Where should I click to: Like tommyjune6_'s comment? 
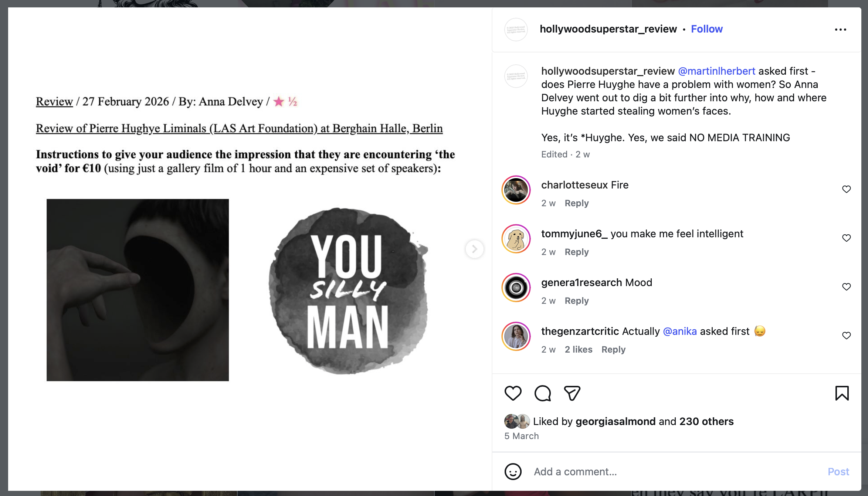846,238
